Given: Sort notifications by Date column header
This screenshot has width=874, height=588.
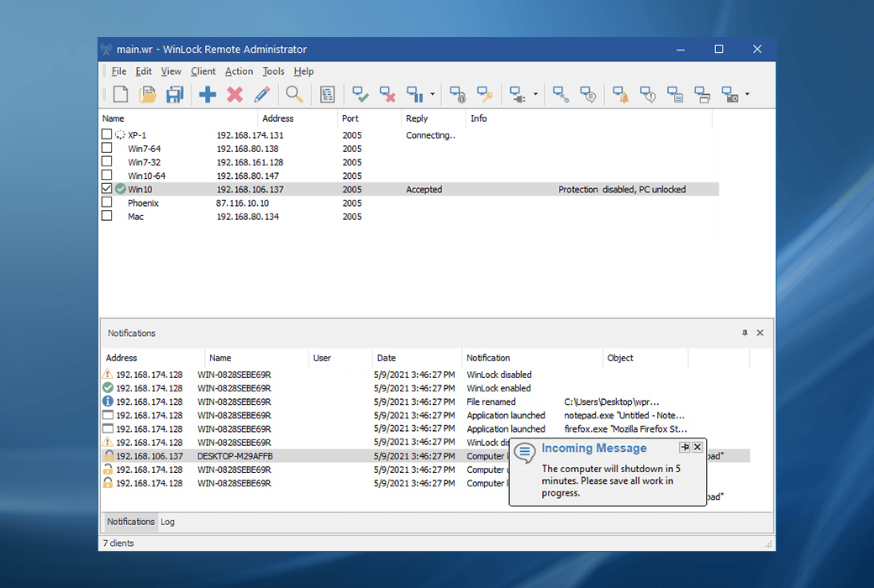Looking at the screenshot, I should (x=417, y=358).
